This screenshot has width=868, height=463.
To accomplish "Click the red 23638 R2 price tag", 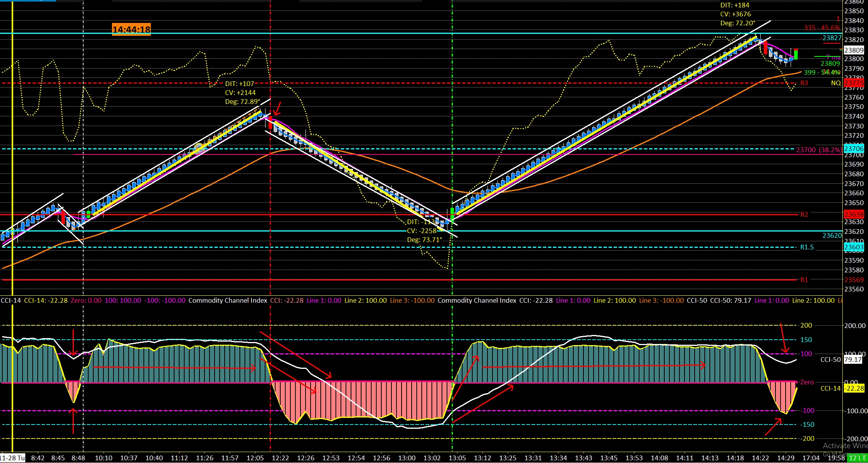I will tap(854, 214).
